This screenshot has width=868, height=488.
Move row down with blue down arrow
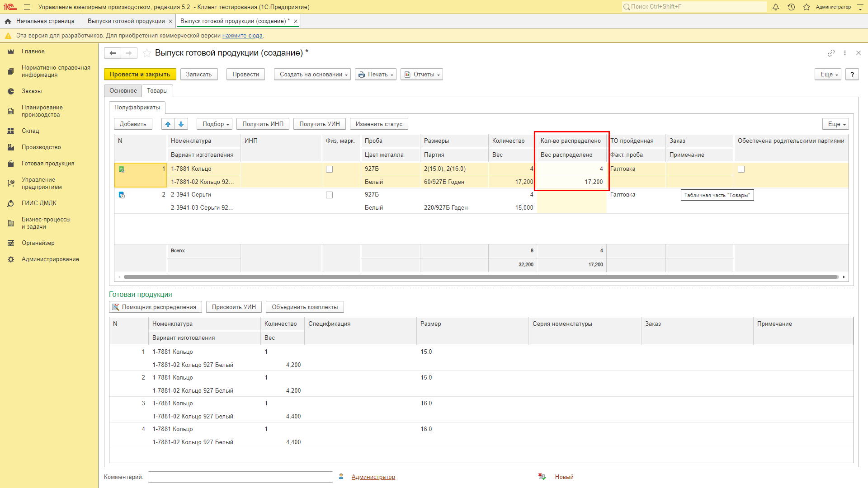pos(181,124)
